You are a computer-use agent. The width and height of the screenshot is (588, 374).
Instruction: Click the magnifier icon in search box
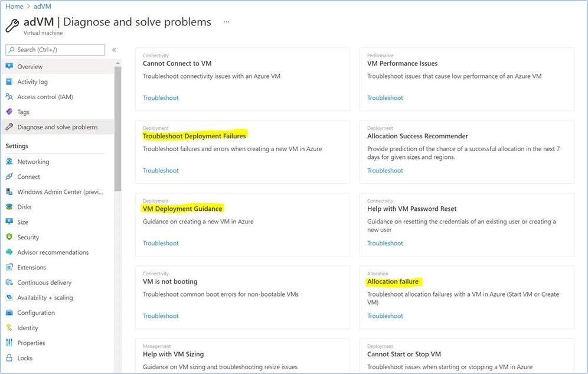(x=12, y=50)
